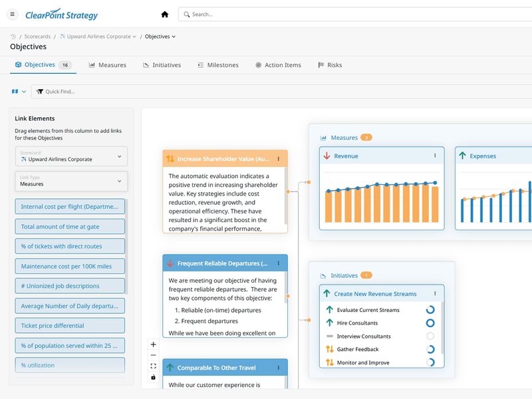This screenshot has height=399, width=532.
Task: Fit map to screen icon
Action: click(154, 366)
